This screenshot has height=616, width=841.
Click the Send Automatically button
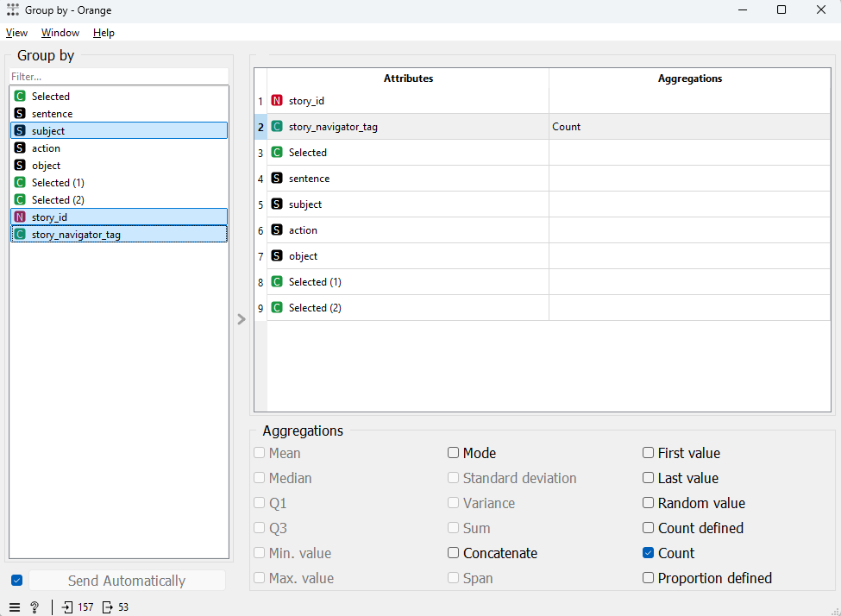point(127,581)
